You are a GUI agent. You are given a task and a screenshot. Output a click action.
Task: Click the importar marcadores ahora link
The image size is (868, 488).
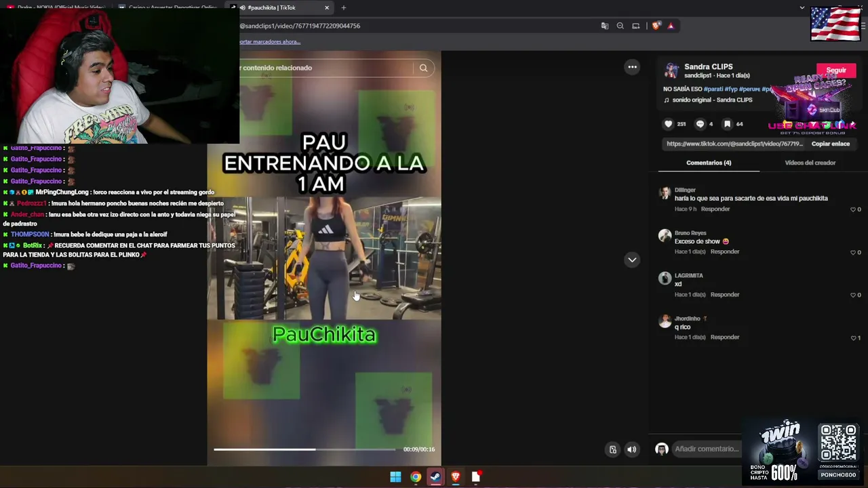pos(270,41)
